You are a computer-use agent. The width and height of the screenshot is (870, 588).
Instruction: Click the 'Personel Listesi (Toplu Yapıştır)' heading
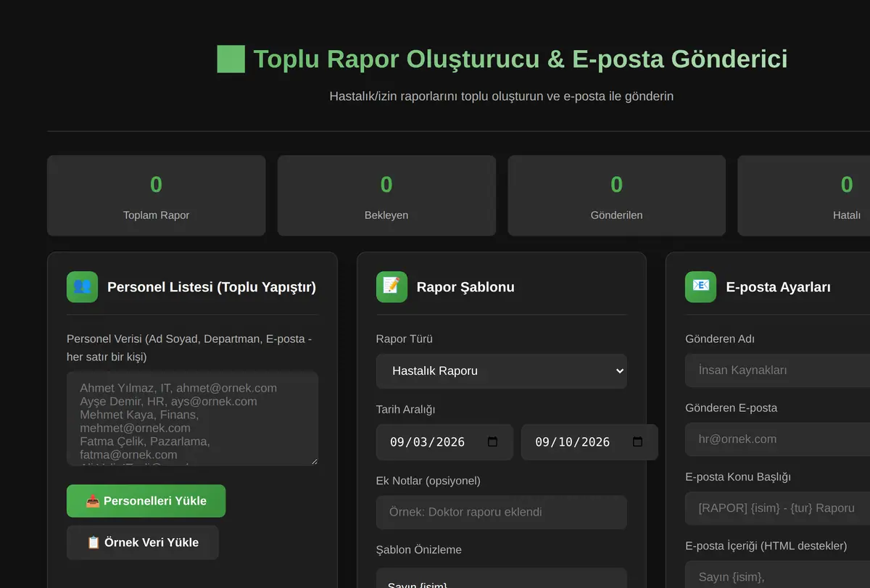212,287
